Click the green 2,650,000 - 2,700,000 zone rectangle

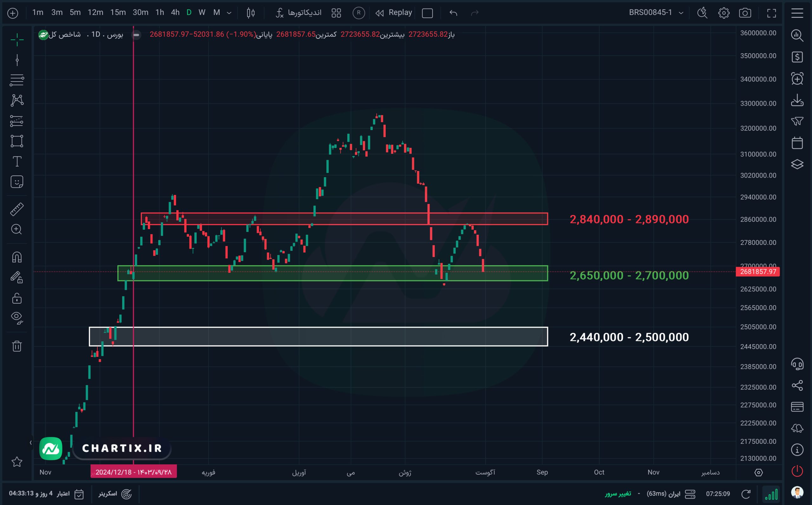(332, 273)
